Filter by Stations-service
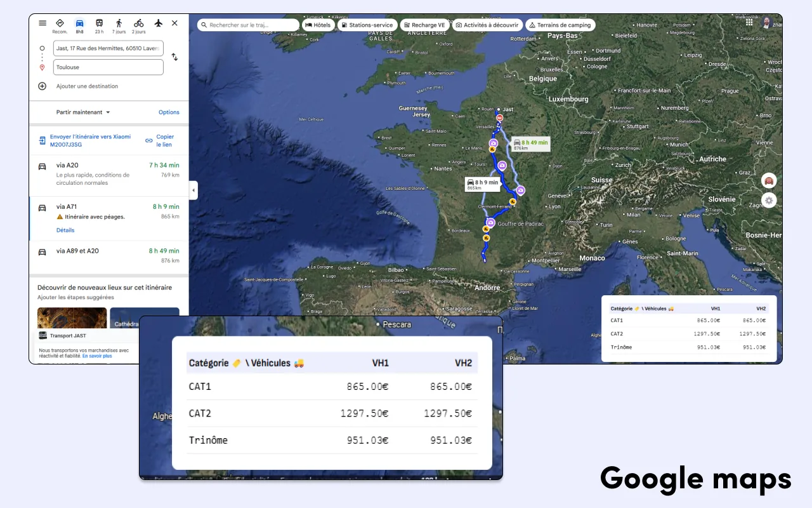The width and height of the screenshot is (812, 508). (x=367, y=25)
